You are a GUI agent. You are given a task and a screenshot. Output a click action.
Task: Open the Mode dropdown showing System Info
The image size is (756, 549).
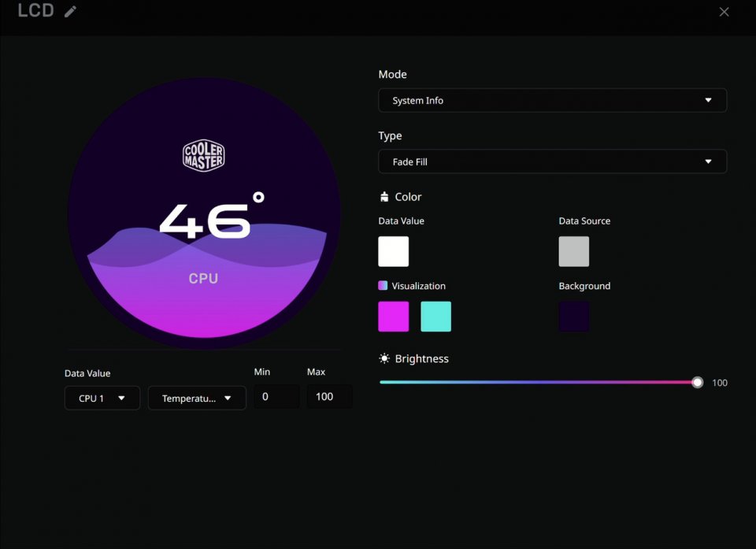pos(552,101)
